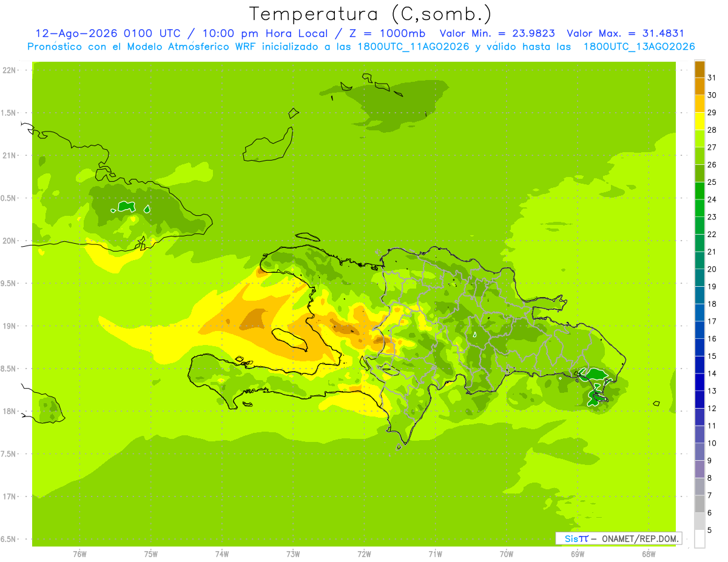The width and height of the screenshot is (728, 562).
Task: Click latitude label '21N'
Action: (x=9, y=155)
